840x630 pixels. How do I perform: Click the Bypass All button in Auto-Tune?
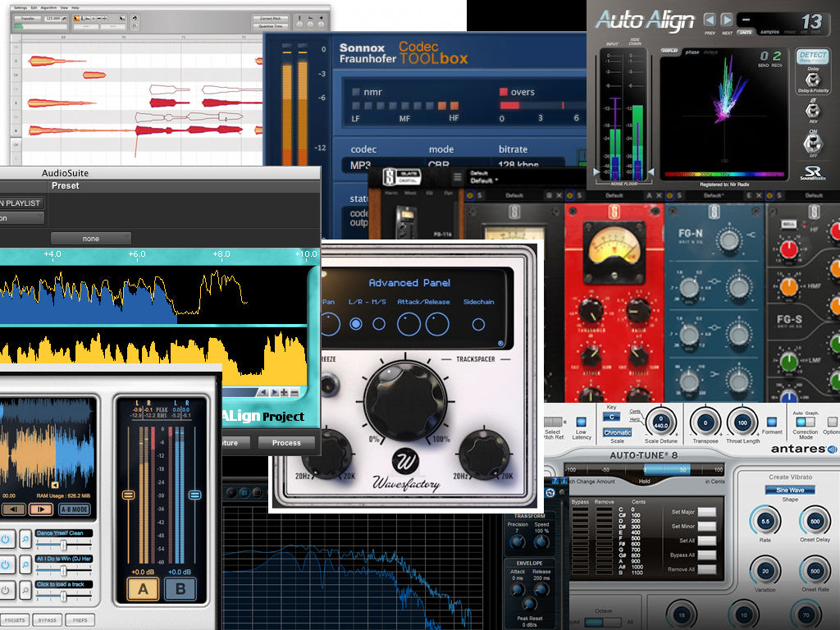pos(706,555)
